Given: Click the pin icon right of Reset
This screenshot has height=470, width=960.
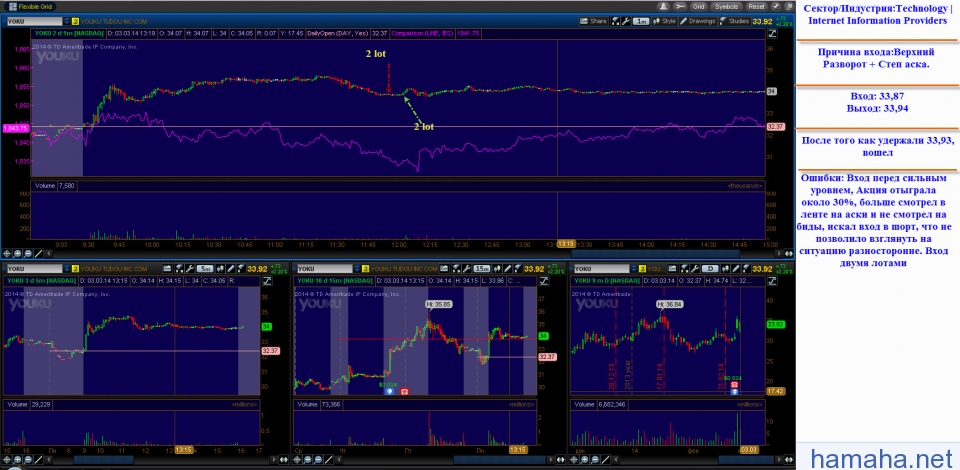Looking at the screenshot, I should 776,7.
